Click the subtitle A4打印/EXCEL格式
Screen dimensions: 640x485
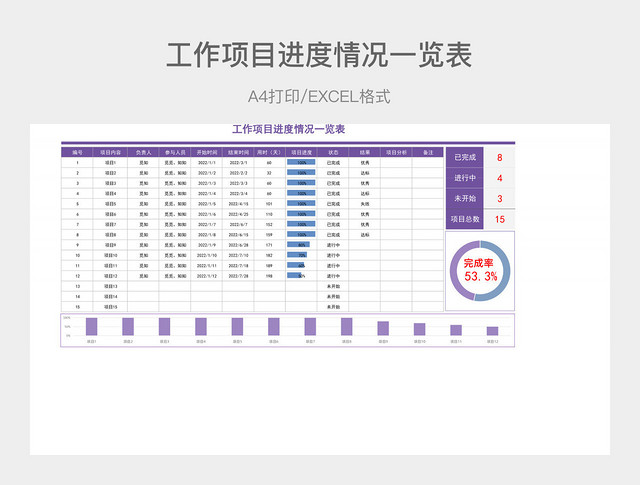click(x=319, y=97)
